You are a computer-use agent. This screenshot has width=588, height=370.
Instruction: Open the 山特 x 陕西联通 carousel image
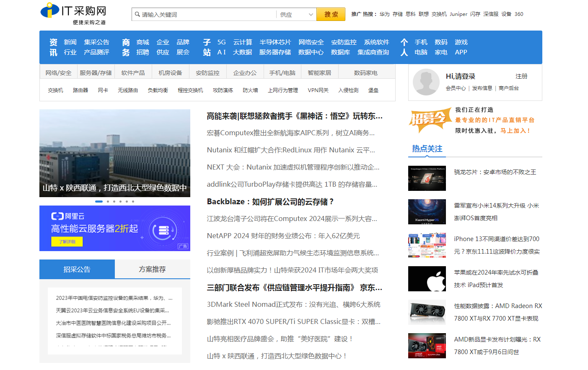(115, 153)
